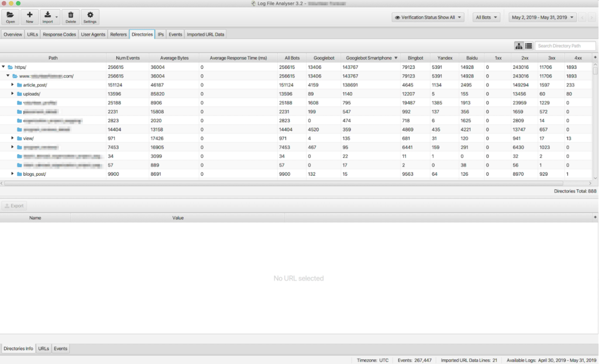The width and height of the screenshot is (599, 364).
Task: Click the Search Directory Path field
Action: (566, 46)
